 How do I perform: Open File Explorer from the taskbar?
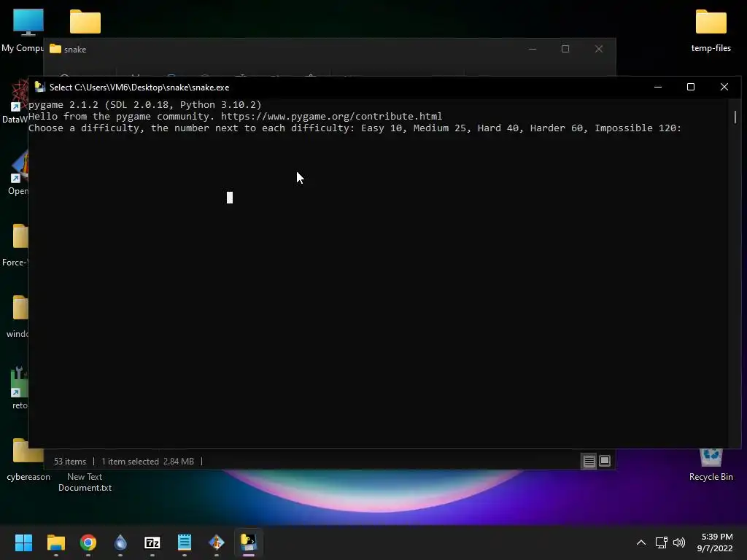pyautogui.click(x=55, y=542)
